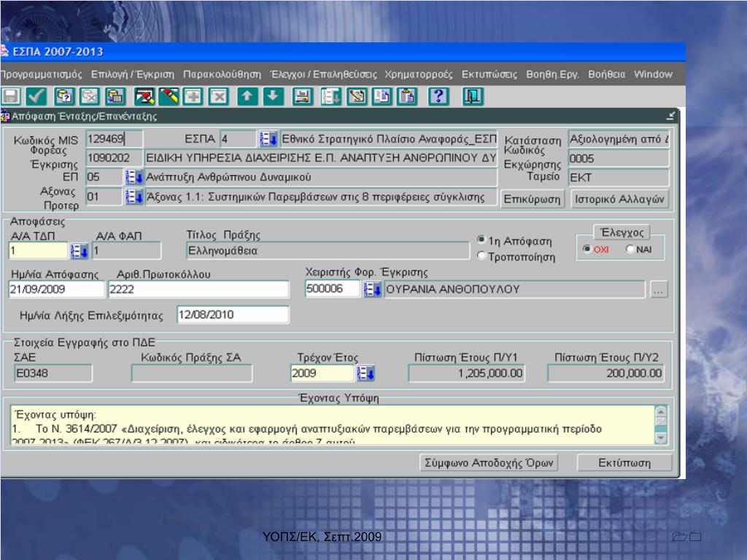Click the Επικύρωση button
The width and height of the screenshot is (747, 560).
(532, 199)
